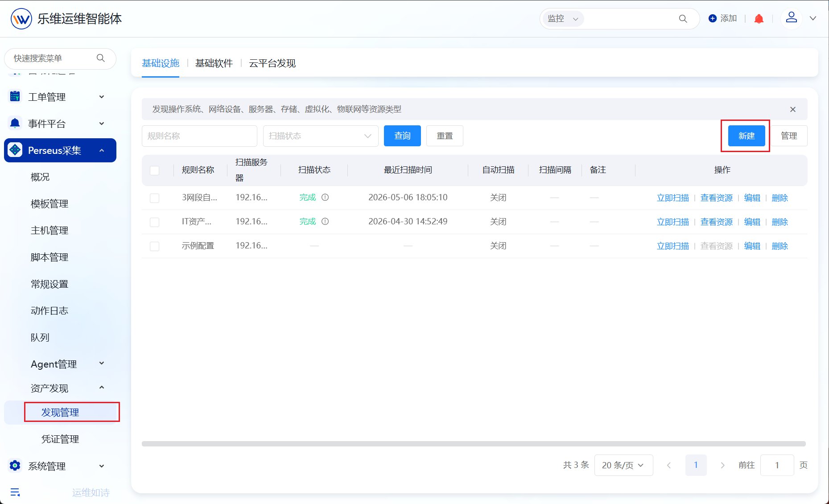Toggle the select-all header checkbox
Viewport: 829px width, 504px height.
pyautogui.click(x=155, y=170)
